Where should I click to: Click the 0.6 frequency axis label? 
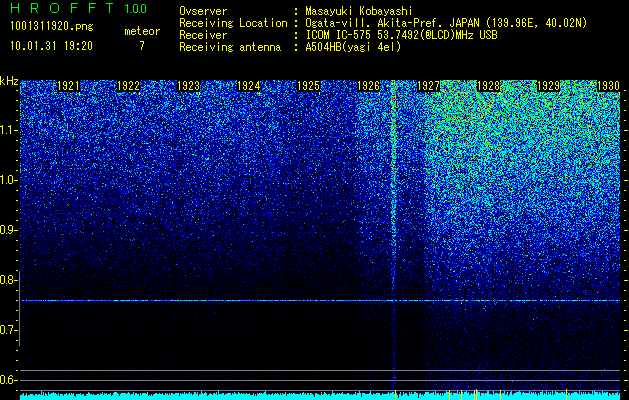pyautogui.click(x=8, y=380)
